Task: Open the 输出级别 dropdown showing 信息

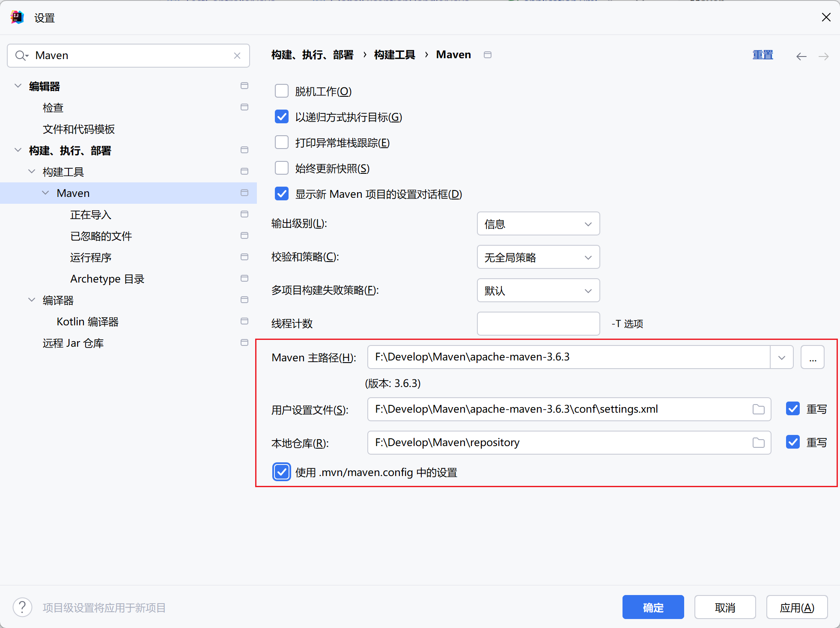Action: pyautogui.click(x=538, y=223)
